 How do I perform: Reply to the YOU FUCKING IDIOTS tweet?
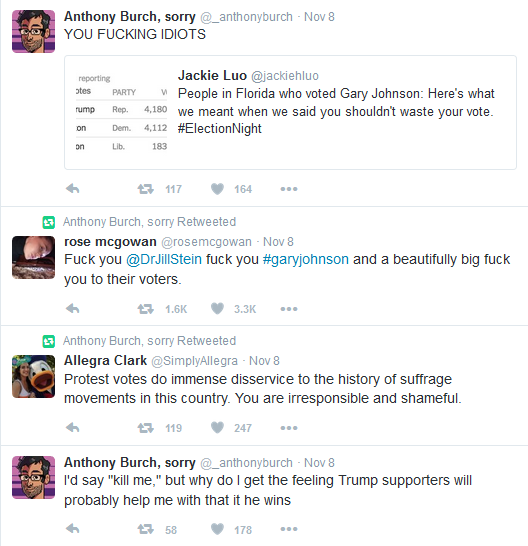[x=73, y=189]
